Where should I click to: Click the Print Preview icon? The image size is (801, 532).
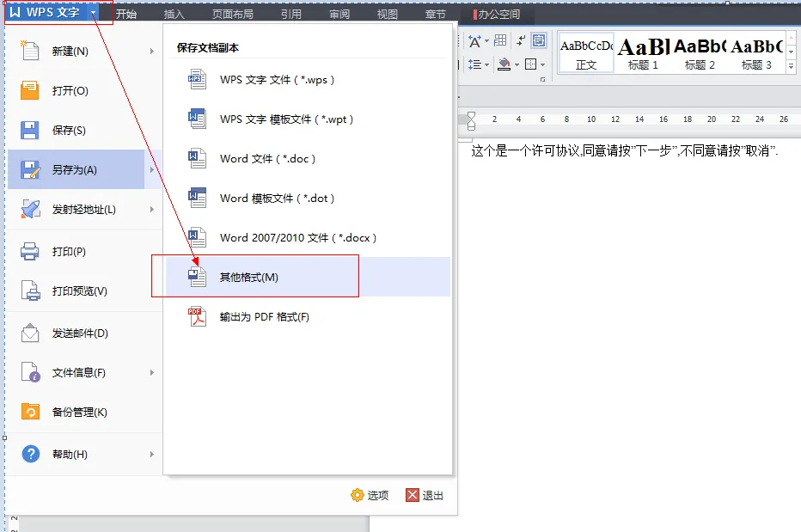(30, 290)
